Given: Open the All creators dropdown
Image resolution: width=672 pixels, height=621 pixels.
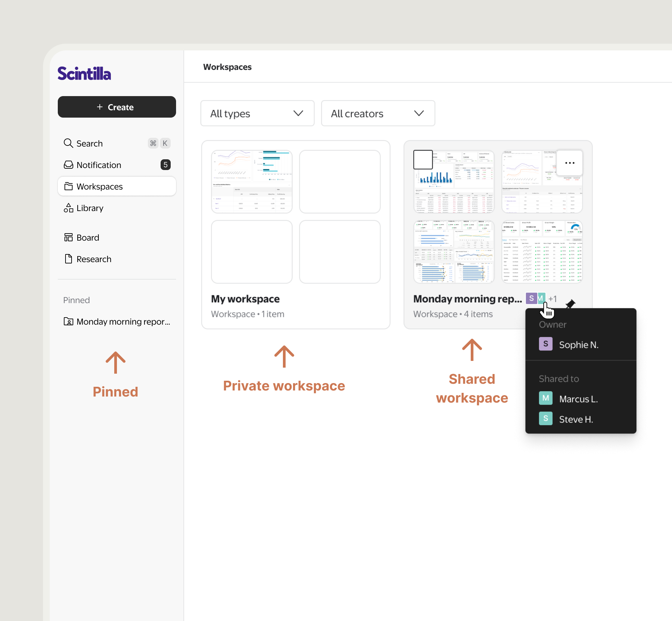Looking at the screenshot, I should pos(378,113).
